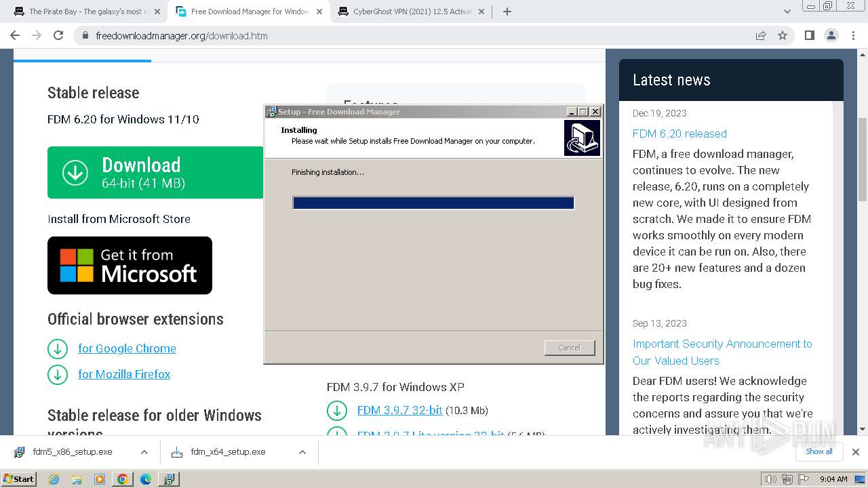Click 'Install from Microsoft Store' text
Viewport: 868px width, 488px height.
click(x=119, y=219)
